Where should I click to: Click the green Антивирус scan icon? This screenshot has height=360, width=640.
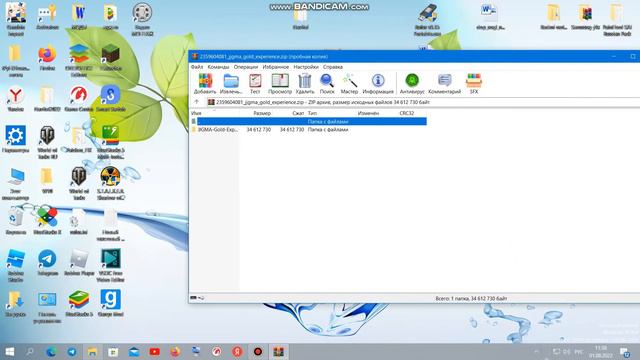click(x=412, y=84)
